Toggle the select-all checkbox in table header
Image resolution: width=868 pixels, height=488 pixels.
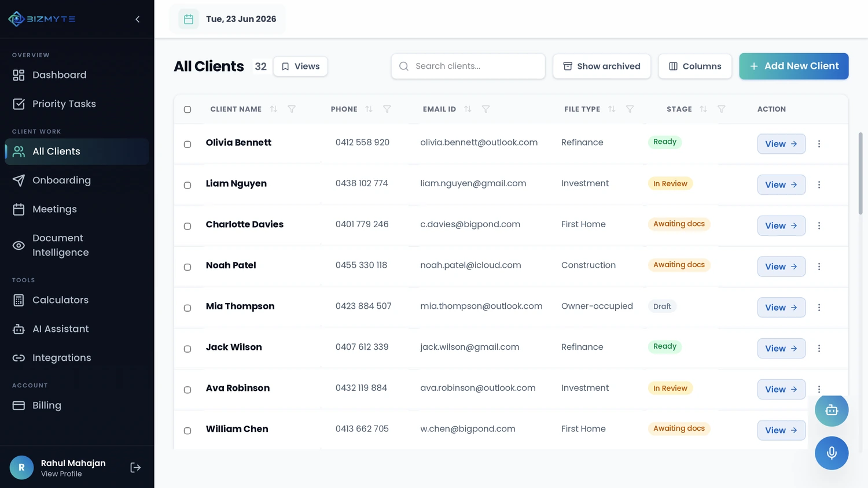(x=187, y=109)
